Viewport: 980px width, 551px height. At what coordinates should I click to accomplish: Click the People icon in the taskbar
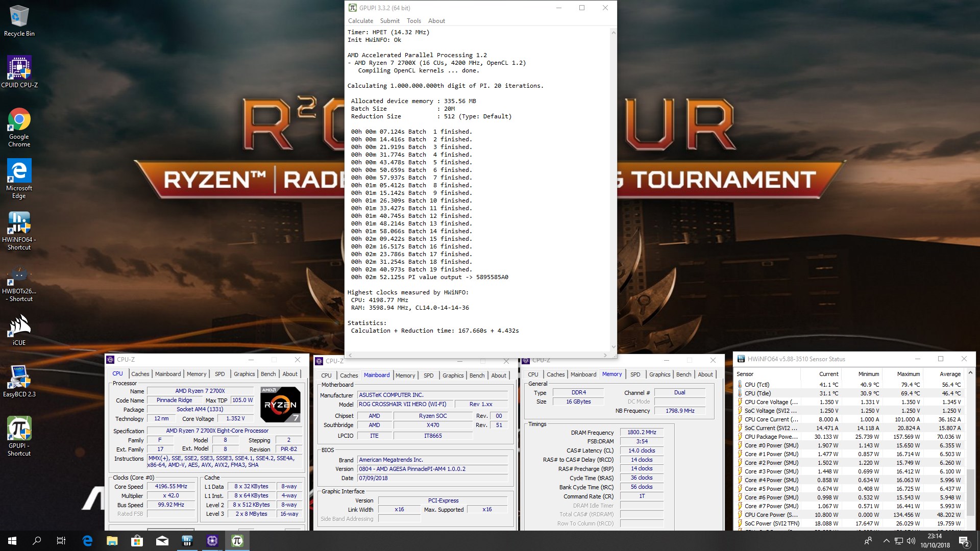(868, 541)
